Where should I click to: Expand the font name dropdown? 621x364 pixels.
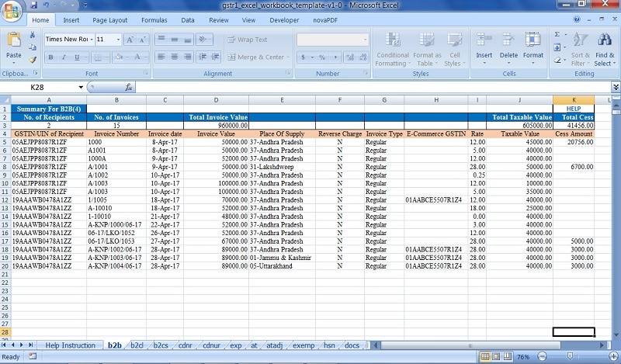point(92,40)
